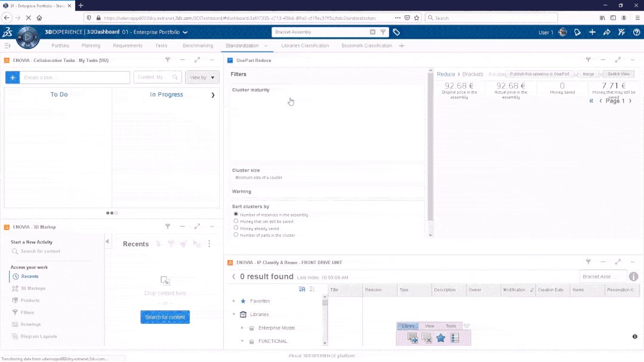Click the share arrow icon in the top bar
644x362 pixels.
[606, 32]
